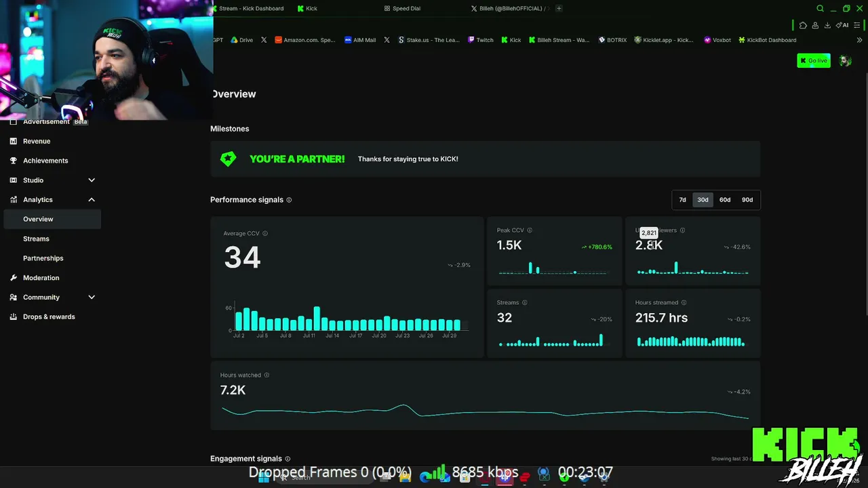The height and width of the screenshot is (488, 868).
Task: Select the 60d time range
Action: pos(725,200)
